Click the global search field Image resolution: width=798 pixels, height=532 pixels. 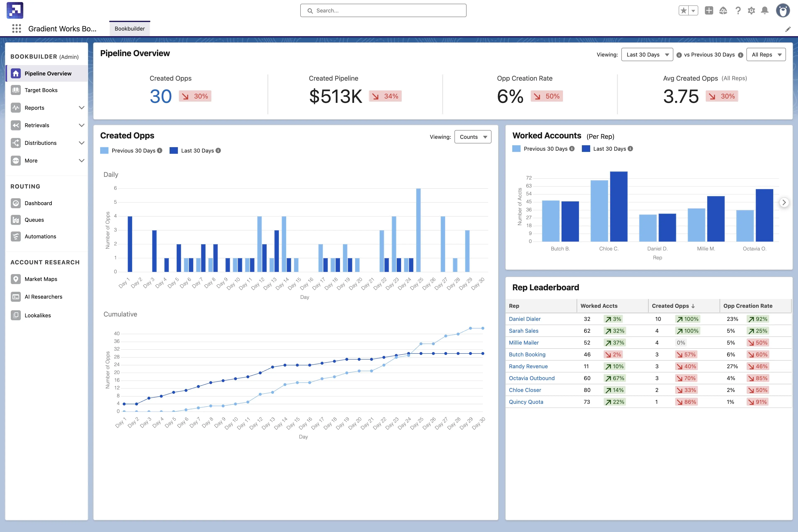(383, 11)
